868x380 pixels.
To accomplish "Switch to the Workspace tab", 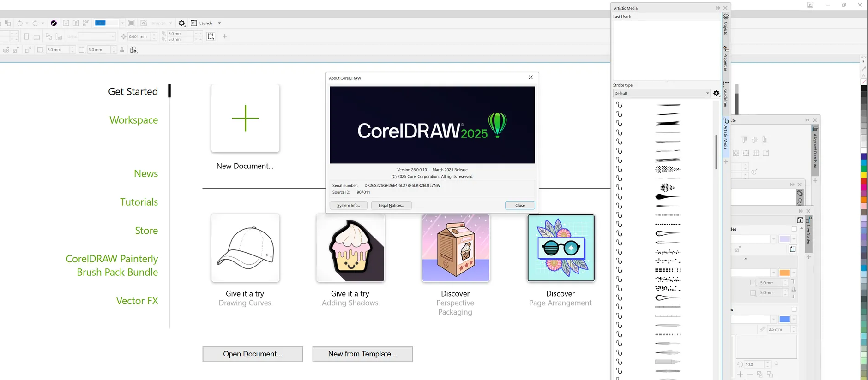I will click(x=133, y=120).
